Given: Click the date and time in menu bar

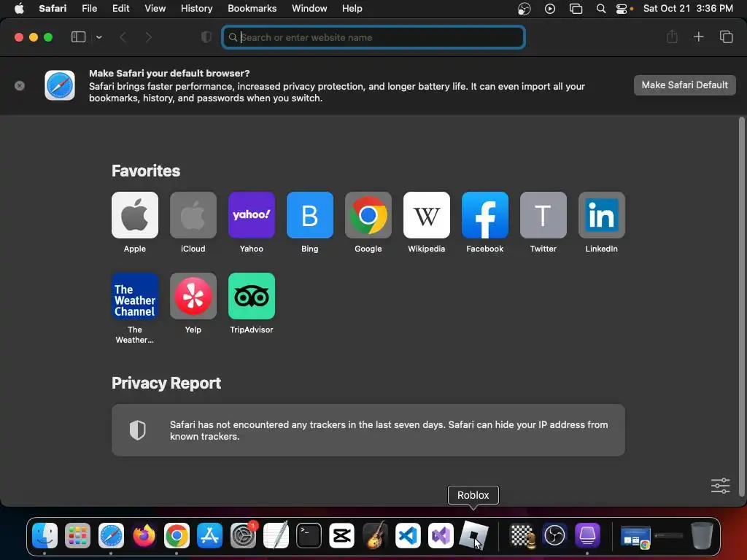Looking at the screenshot, I should 688,9.
